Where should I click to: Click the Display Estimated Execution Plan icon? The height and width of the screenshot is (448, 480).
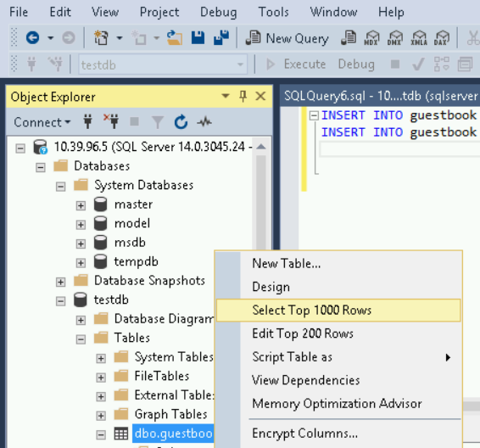(x=442, y=64)
